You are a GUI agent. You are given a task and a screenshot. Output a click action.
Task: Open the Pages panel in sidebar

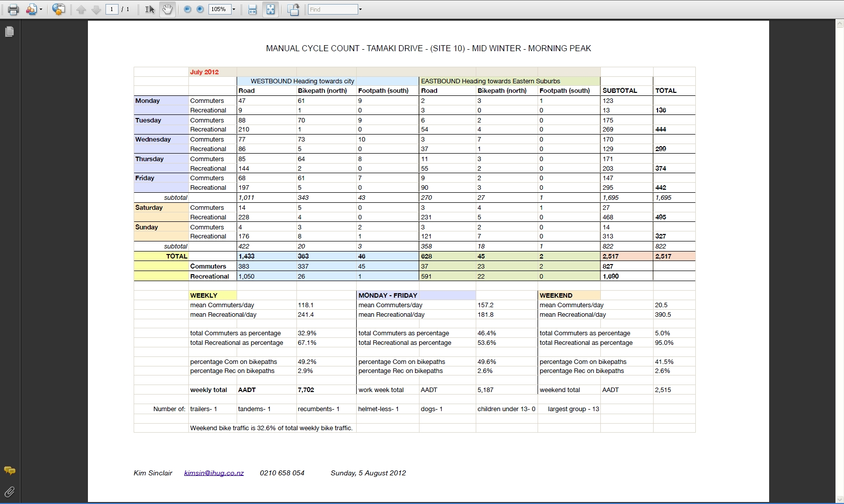10,32
